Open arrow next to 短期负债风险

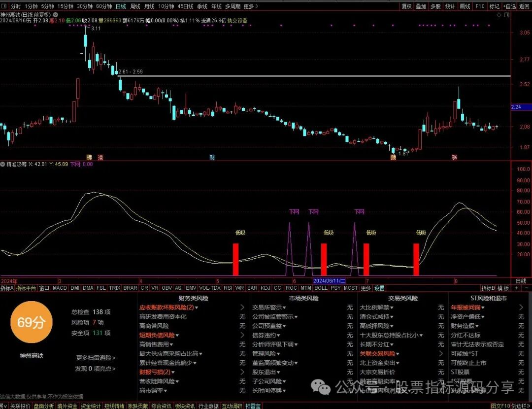(x=242, y=335)
